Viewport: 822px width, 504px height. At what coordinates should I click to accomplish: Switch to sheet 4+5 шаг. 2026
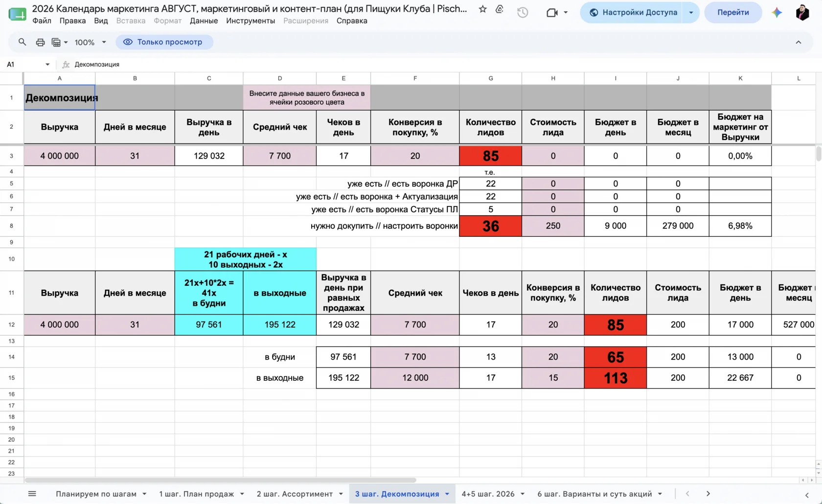[488, 494]
